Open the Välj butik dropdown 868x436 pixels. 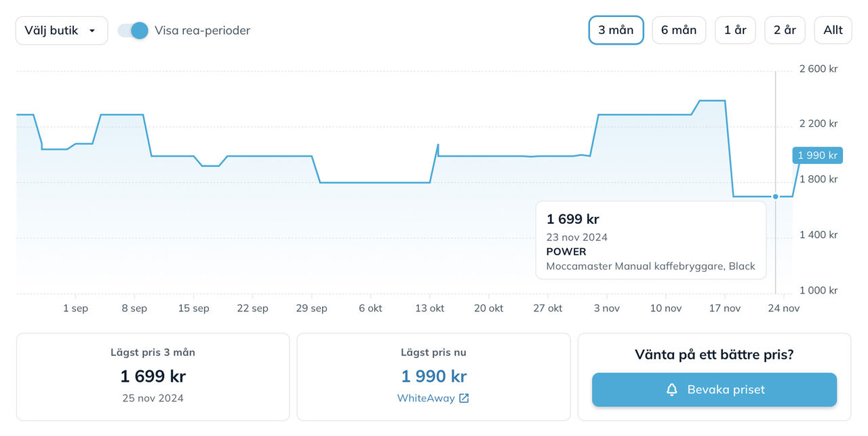pos(61,31)
